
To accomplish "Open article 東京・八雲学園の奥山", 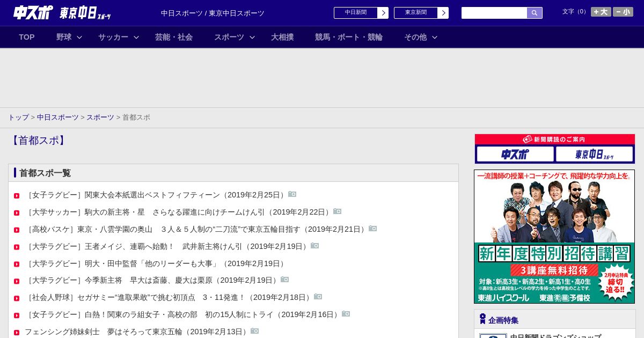I will pyautogui.click(x=196, y=229).
